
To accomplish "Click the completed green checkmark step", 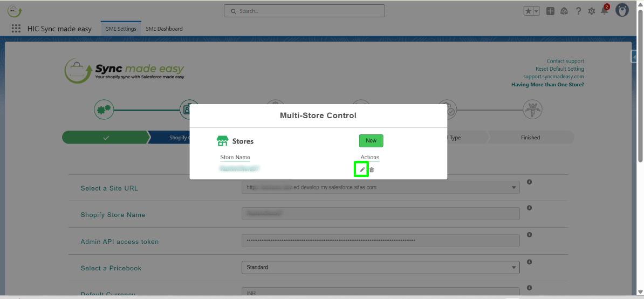I will (106, 138).
